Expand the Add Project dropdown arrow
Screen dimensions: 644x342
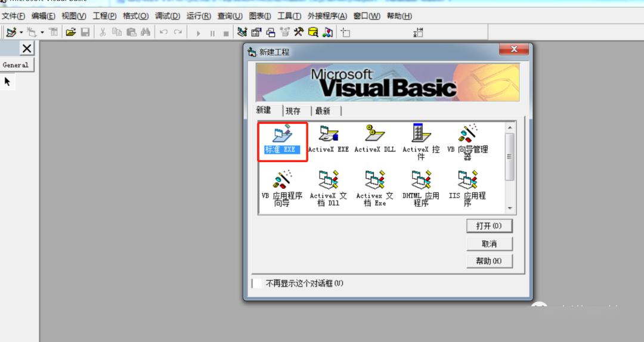tap(21, 32)
